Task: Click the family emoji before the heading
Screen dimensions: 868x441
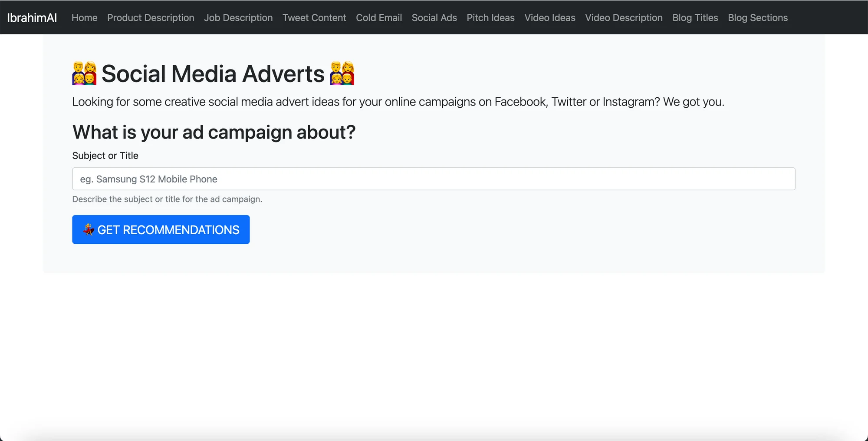Action: pyautogui.click(x=84, y=73)
